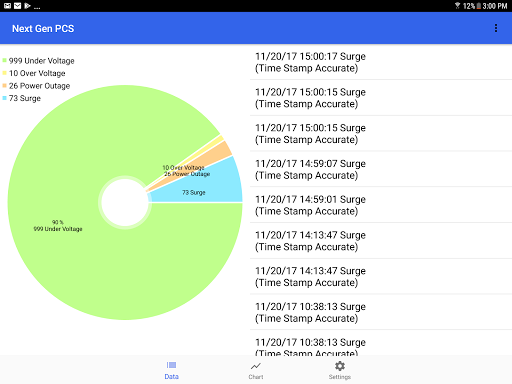Tap the battery status icon
The height and width of the screenshot is (384, 512).
(479, 6)
